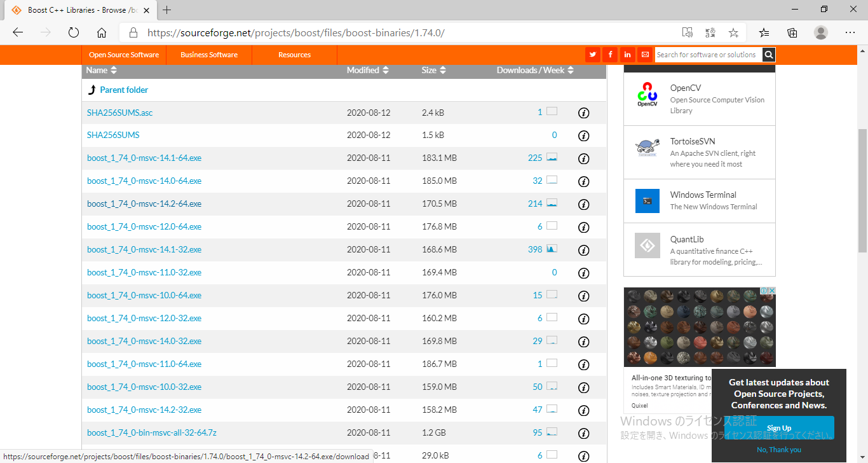Add this page to favorites
This screenshot has height=463, width=868.
pos(733,32)
